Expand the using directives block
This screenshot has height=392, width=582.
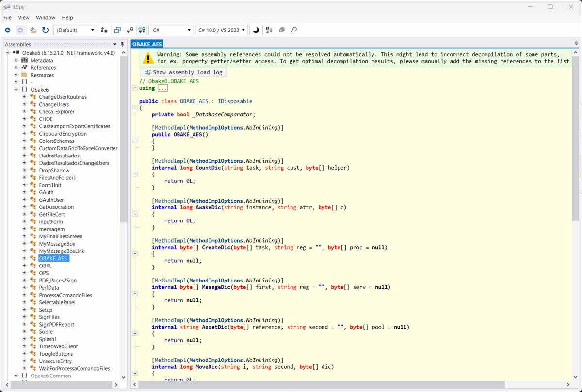click(135, 88)
